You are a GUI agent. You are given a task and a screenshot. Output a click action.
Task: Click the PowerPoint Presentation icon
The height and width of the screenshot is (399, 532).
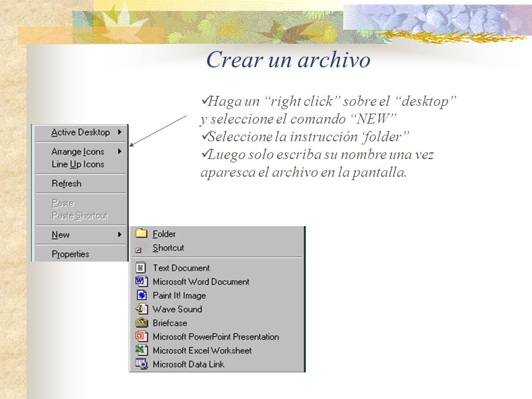pos(141,336)
